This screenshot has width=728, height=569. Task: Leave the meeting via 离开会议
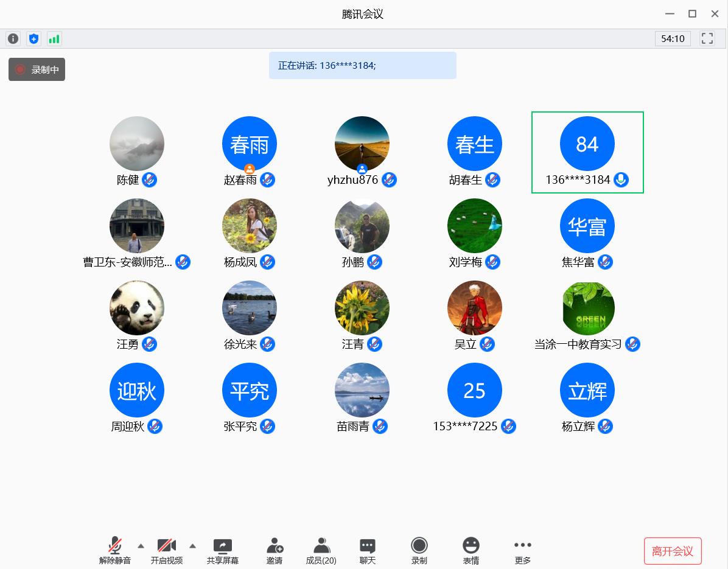[673, 551]
